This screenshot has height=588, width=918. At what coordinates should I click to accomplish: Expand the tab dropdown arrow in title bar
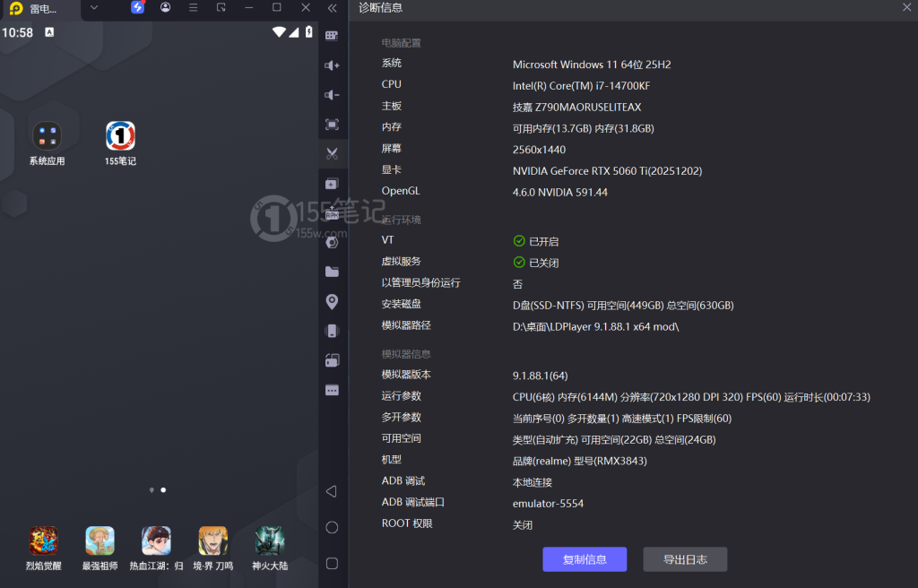point(94,8)
